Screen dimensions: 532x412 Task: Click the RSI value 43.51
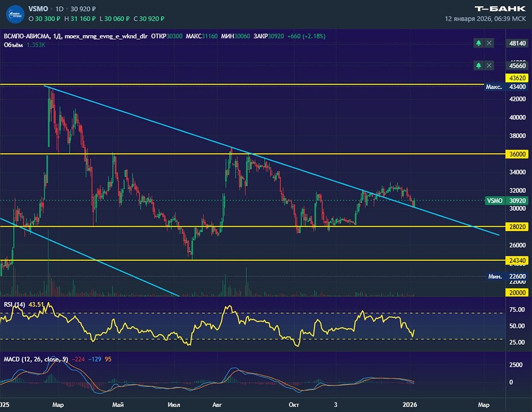click(36, 304)
